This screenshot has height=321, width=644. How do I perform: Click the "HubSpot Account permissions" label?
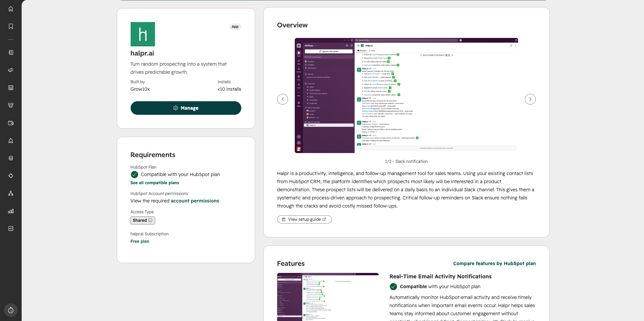[x=159, y=194]
